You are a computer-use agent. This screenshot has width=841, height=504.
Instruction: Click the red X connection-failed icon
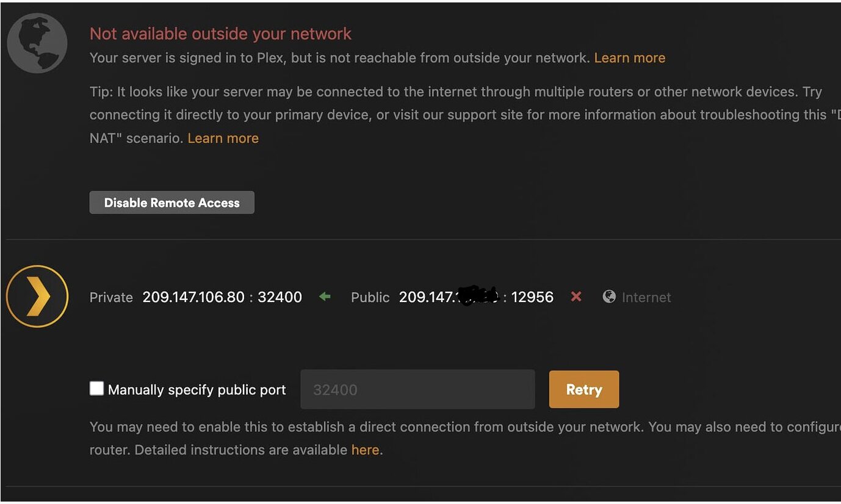pyautogui.click(x=576, y=297)
